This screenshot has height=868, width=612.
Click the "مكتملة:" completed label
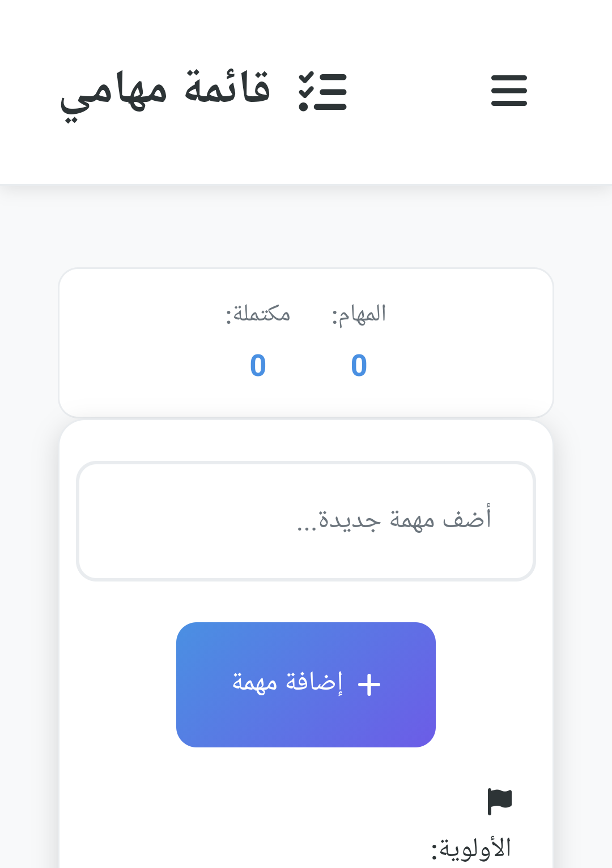tap(258, 314)
